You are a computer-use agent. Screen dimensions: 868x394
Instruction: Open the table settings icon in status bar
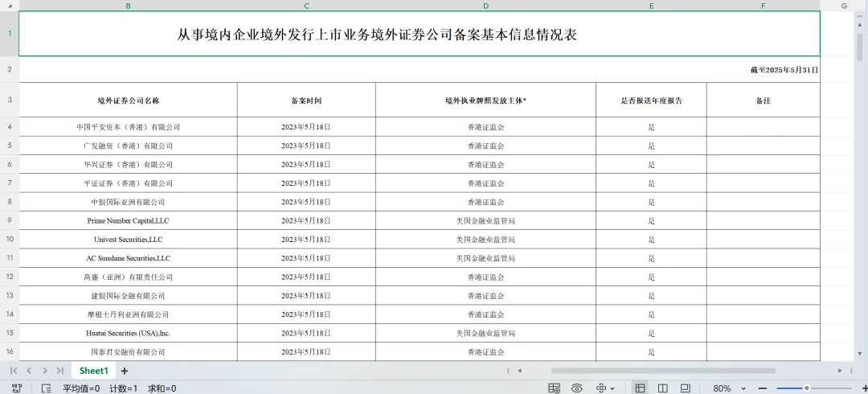(x=554, y=388)
